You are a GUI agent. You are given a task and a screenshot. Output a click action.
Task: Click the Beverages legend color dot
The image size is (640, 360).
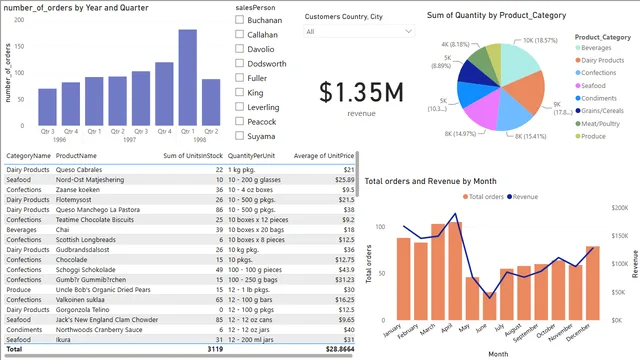pos(578,48)
